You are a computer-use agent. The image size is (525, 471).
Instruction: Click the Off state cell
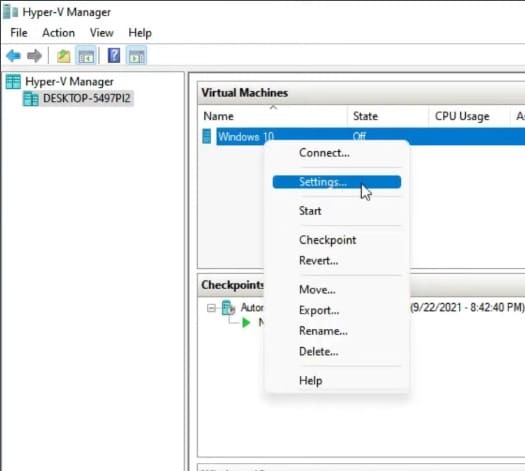click(x=359, y=136)
